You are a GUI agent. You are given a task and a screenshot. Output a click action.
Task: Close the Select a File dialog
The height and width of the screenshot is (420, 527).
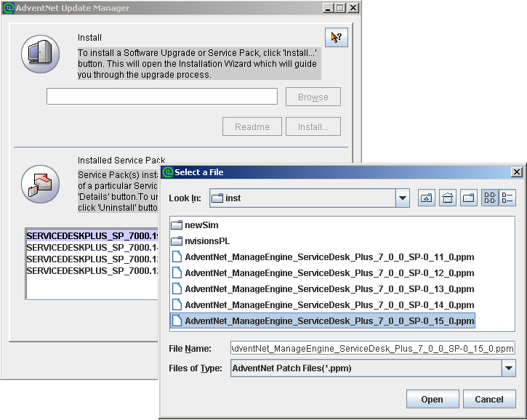click(517, 172)
